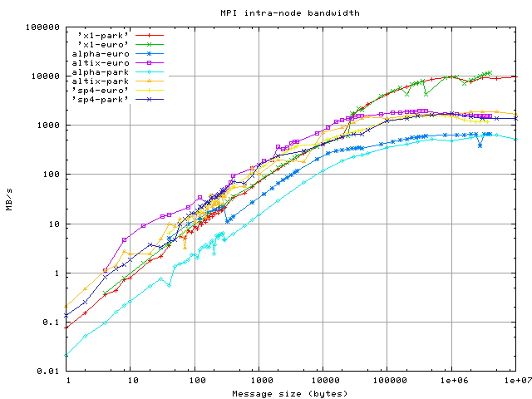Click the y-axis tick label 10
532x399 pixels.
[54, 224]
